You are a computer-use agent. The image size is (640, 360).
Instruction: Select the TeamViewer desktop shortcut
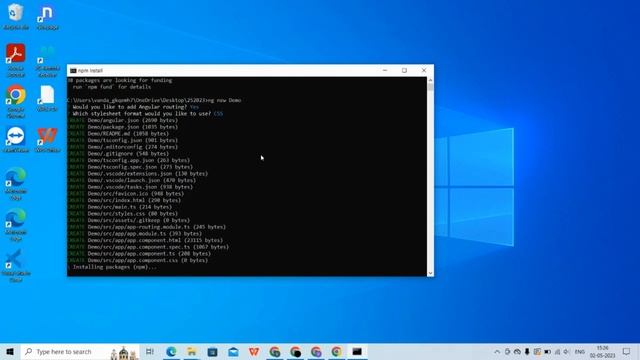point(16,140)
